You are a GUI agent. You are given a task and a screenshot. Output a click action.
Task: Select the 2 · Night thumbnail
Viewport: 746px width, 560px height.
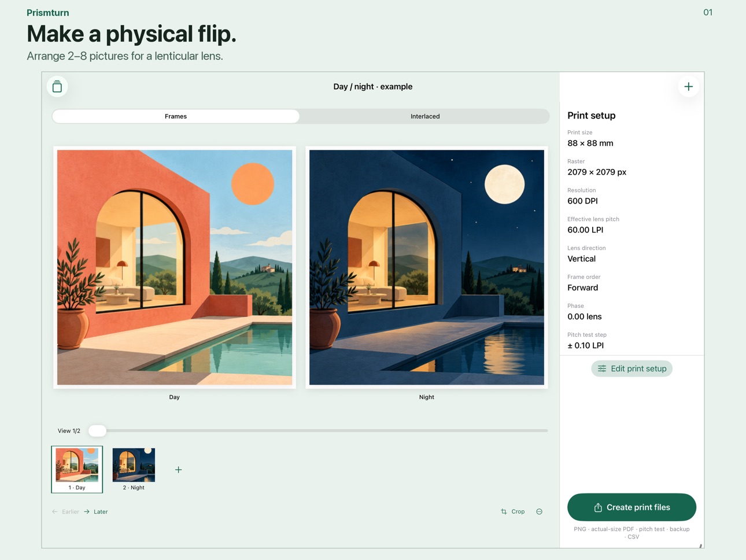[134, 469]
